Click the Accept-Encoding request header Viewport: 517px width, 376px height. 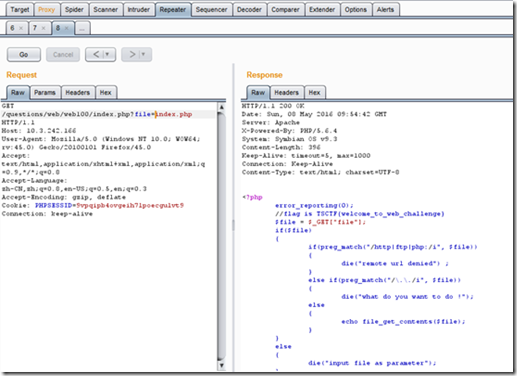click(x=64, y=197)
